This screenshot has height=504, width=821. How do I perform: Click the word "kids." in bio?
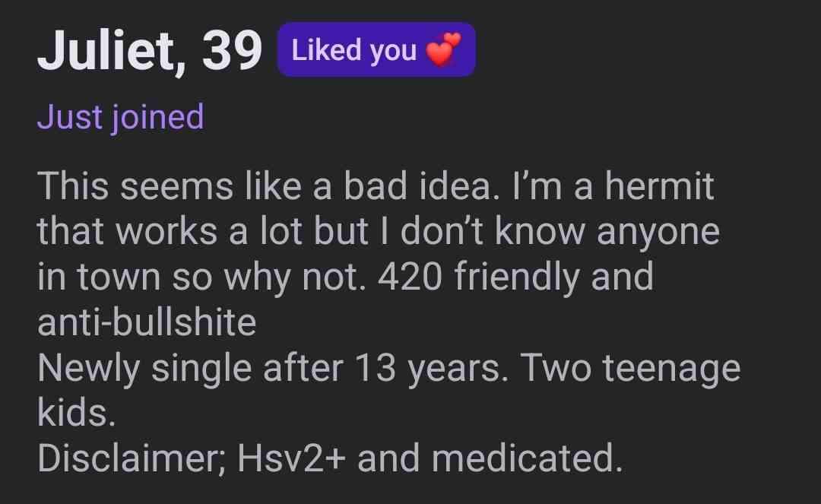point(77,413)
